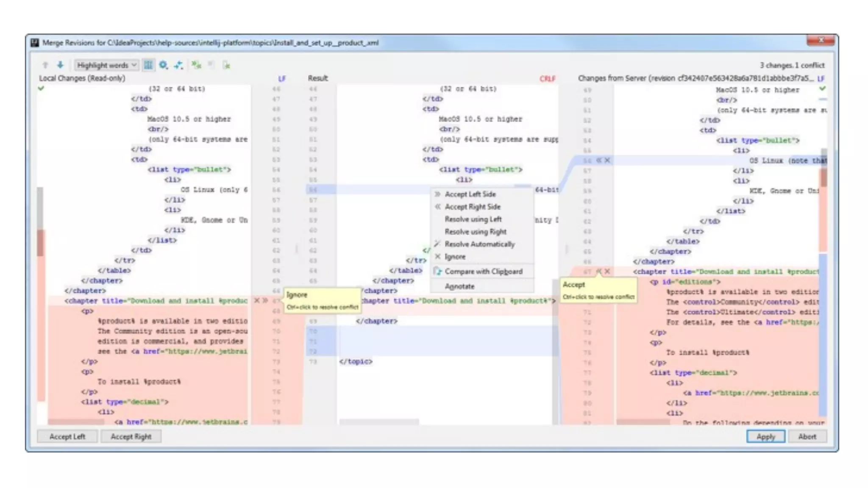The height and width of the screenshot is (488, 868).
Task: Toggle synchronized scrolling columns icon
Action: click(148, 65)
